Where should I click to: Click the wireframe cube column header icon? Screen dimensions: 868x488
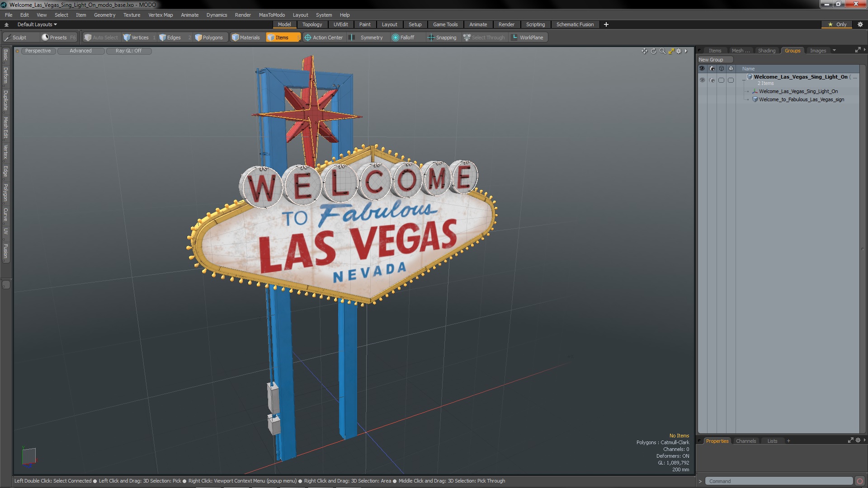(722, 69)
